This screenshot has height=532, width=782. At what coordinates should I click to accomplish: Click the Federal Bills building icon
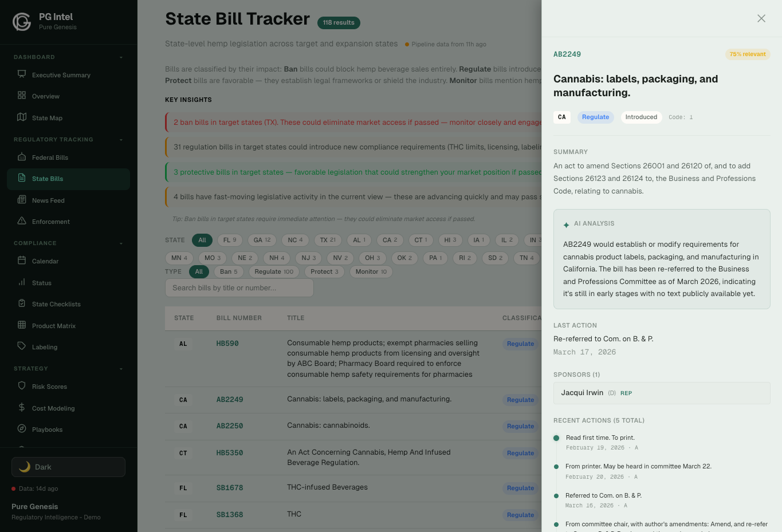pyautogui.click(x=22, y=157)
